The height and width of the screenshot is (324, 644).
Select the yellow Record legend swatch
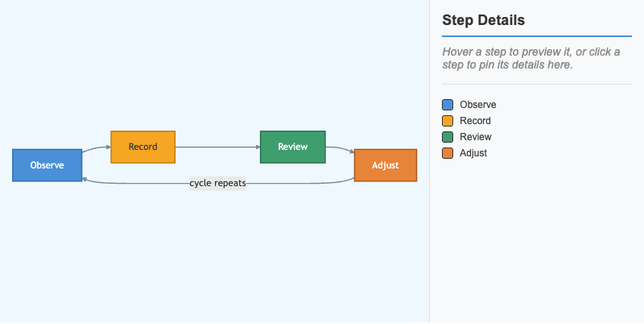[448, 121]
